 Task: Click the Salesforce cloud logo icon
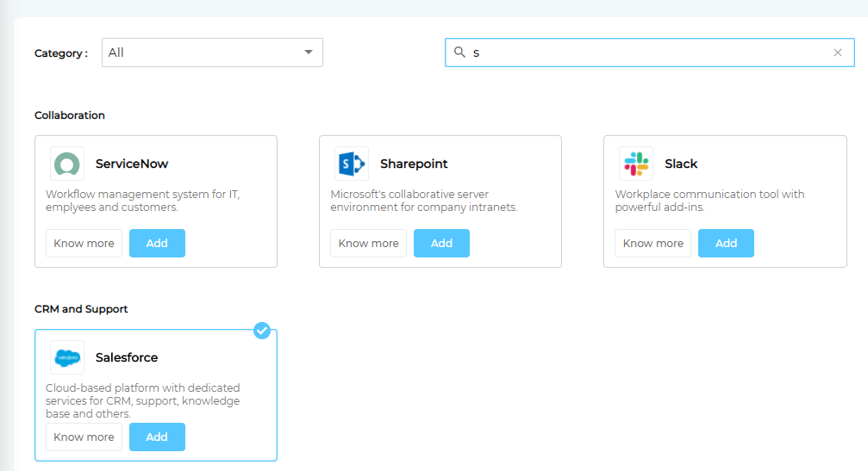(x=67, y=357)
